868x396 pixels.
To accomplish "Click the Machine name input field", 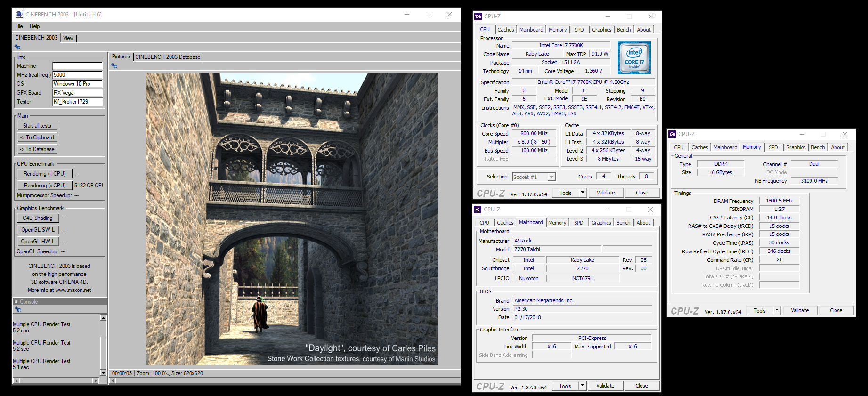I will click(78, 66).
